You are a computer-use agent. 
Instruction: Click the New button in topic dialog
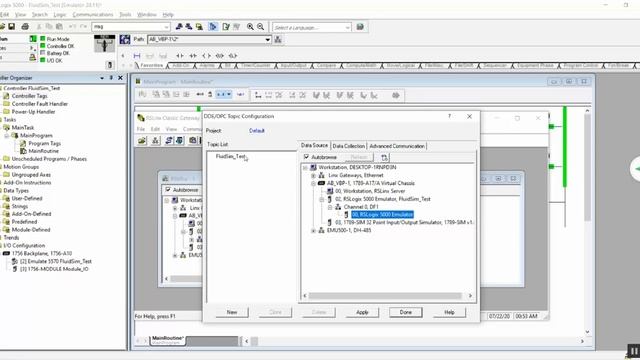[232, 312]
